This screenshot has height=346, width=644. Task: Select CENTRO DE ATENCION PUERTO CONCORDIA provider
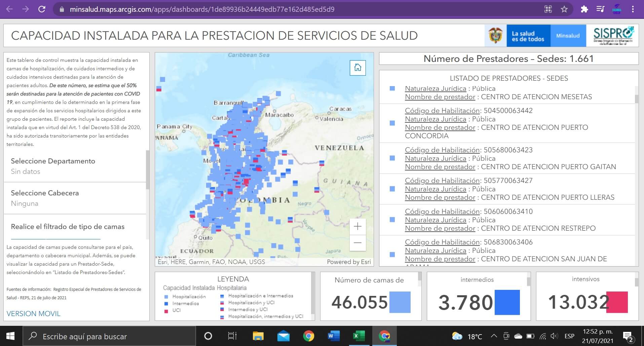[x=507, y=123]
